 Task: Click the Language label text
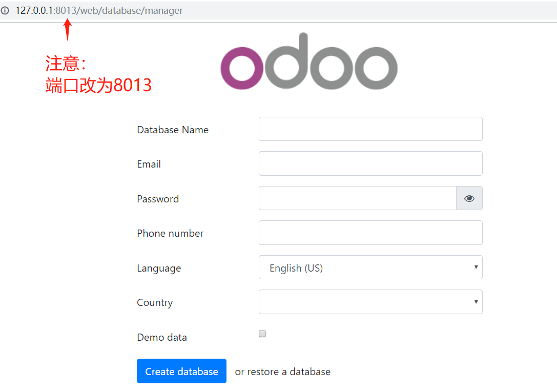point(159,269)
